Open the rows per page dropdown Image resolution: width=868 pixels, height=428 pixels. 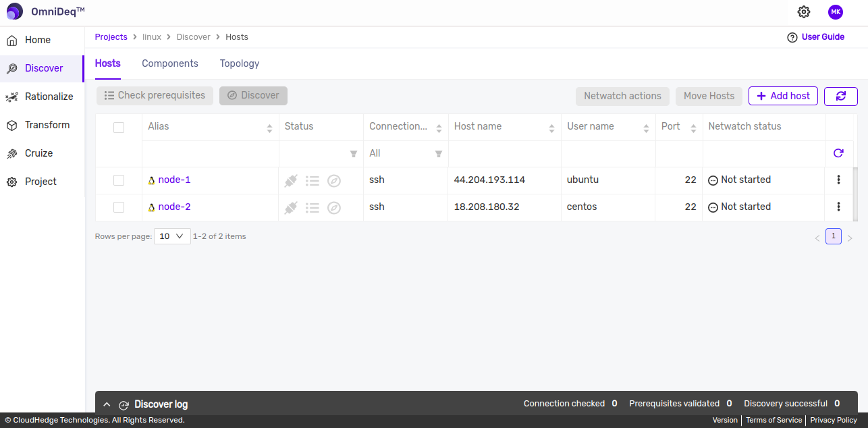(172, 236)
